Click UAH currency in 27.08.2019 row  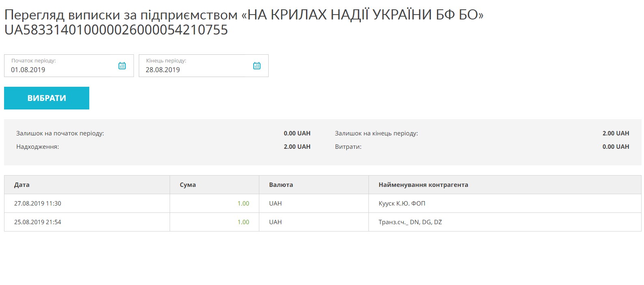click(275, 204)
